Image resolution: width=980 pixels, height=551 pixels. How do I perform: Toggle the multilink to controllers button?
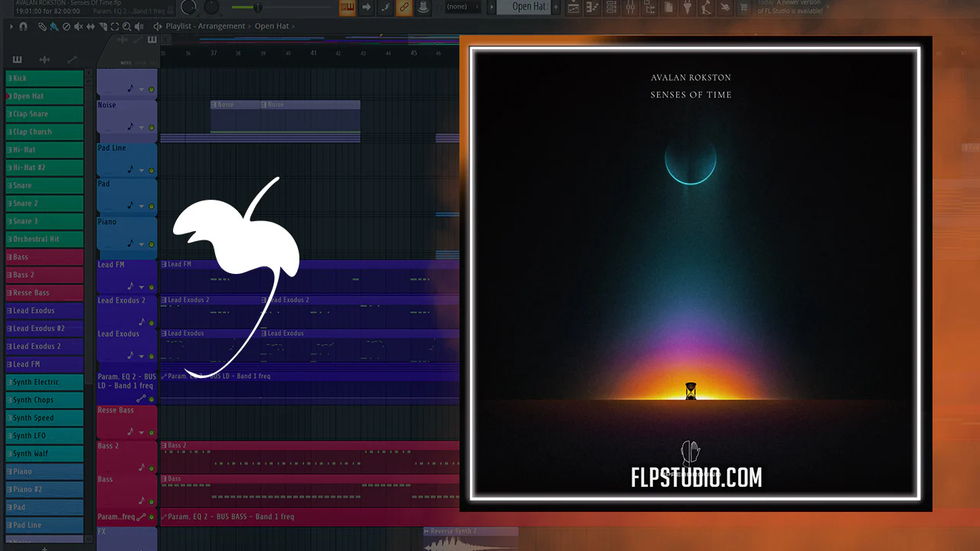pyautogui.click(x=422, y=8)
